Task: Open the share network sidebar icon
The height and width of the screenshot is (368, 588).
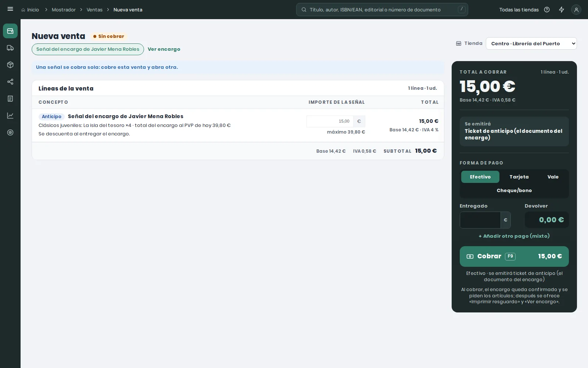Action: pyautogui.click(x=10, y=82)
